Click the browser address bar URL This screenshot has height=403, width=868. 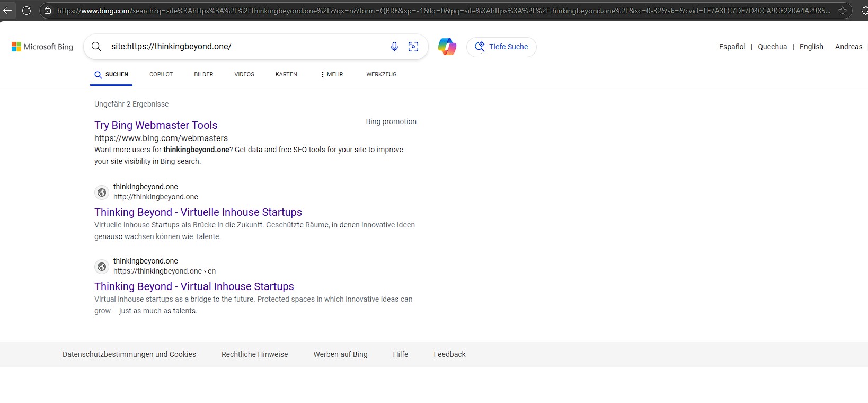[443, 11]
